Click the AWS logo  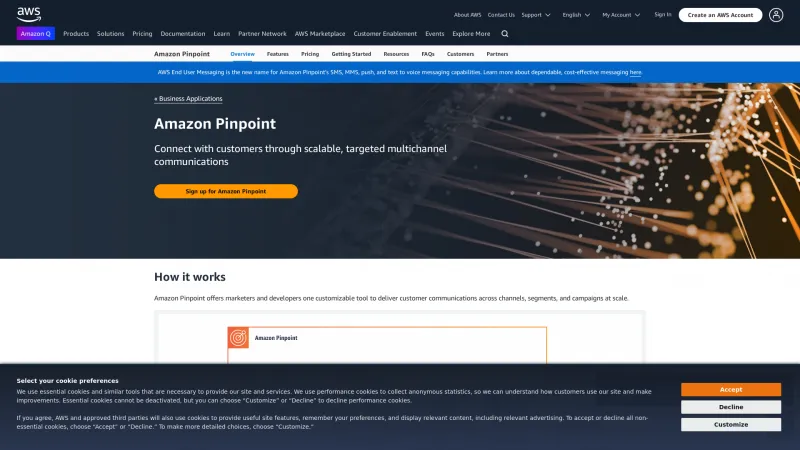[29, 14]
